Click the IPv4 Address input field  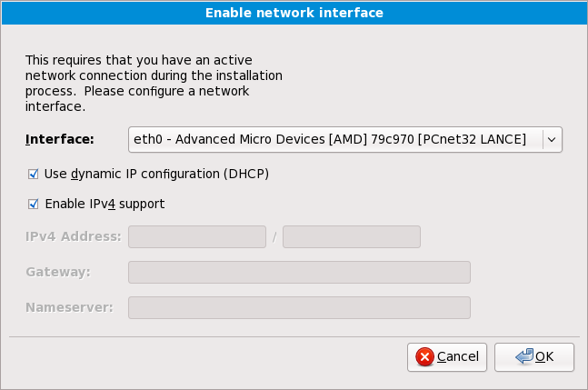[x=197, y=237]
